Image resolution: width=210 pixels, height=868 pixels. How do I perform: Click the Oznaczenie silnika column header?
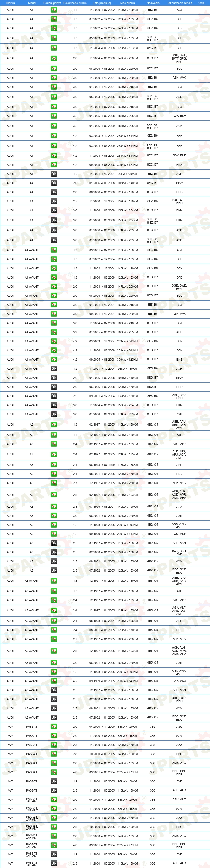pyautogui.click(x=180, y=3)
